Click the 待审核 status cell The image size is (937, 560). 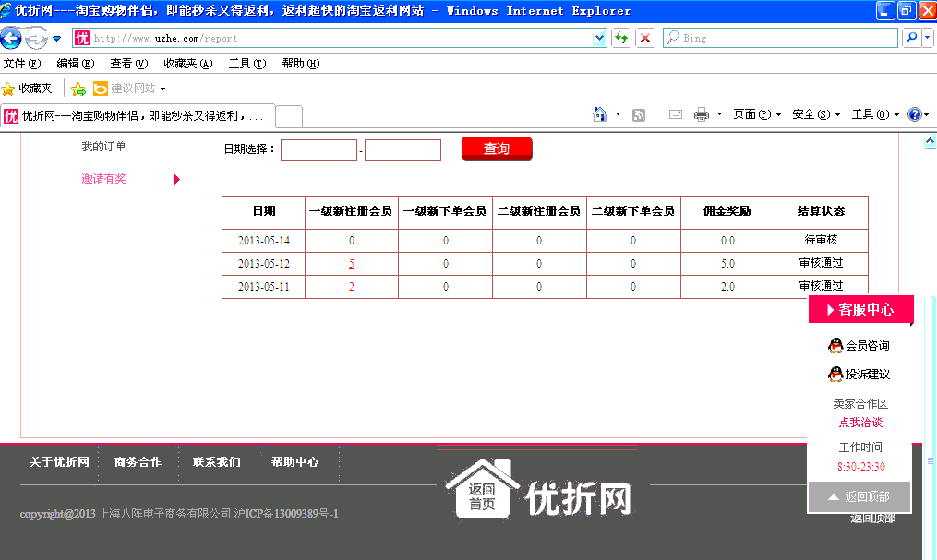tap(821, 240)
